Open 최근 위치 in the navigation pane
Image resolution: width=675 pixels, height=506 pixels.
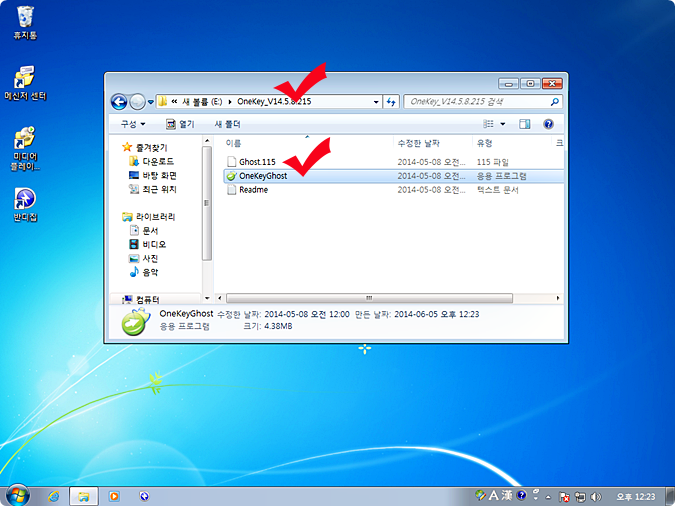[153, 189]
